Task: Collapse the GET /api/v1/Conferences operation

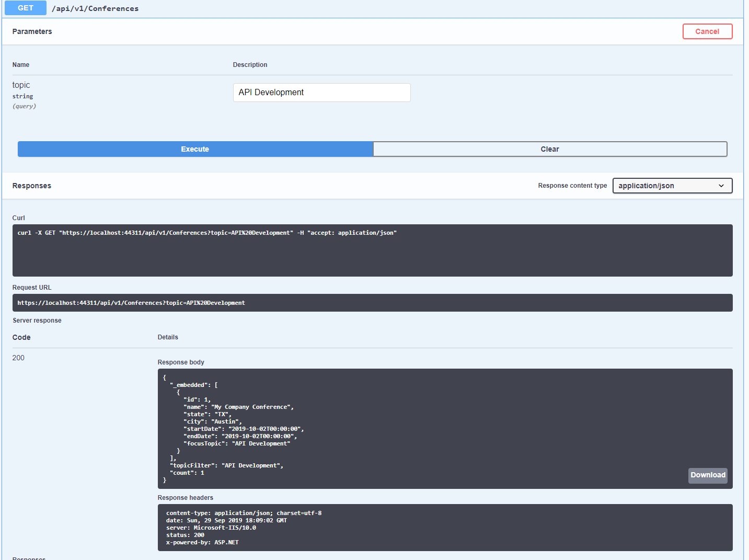Action: tap(372, 8)
